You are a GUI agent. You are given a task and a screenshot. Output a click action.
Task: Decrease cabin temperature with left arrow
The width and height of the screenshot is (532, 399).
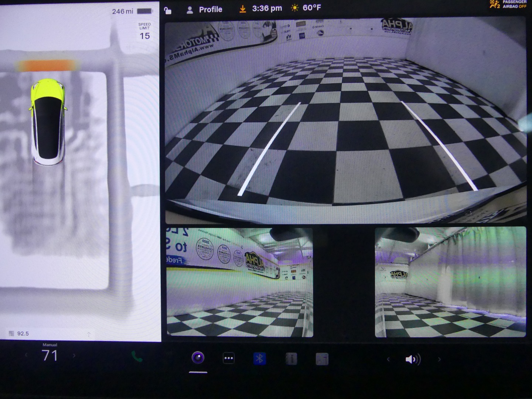[26, 355]
